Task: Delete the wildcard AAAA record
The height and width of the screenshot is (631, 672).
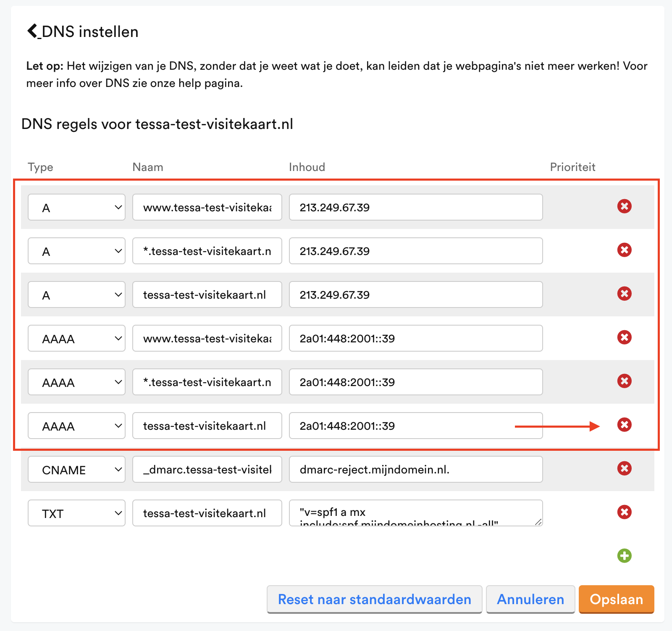Action: [x=625, y=381]
